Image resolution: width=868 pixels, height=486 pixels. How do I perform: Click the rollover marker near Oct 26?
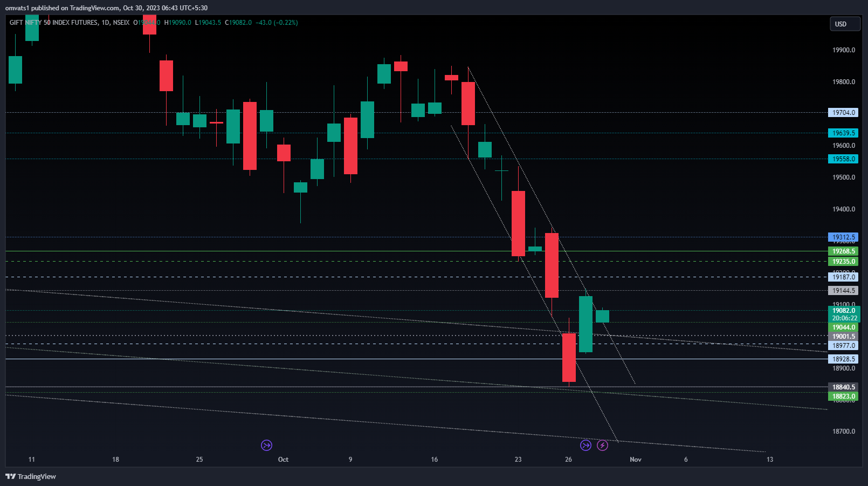click(585, 445)
